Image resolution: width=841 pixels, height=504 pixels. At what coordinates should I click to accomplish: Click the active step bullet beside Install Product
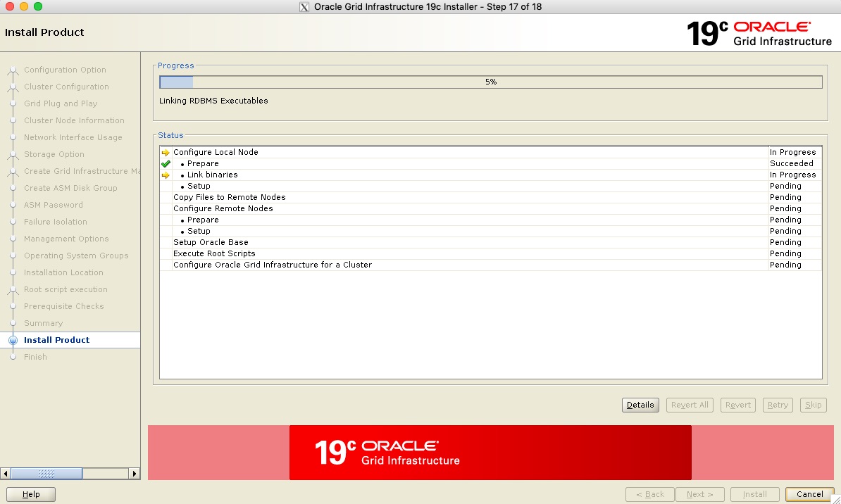pos(13,340)
